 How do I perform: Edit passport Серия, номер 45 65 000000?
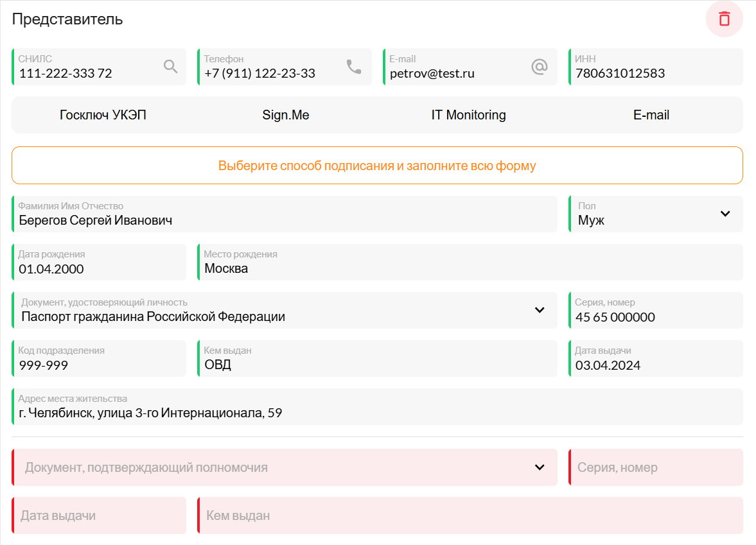pos(656,310)
